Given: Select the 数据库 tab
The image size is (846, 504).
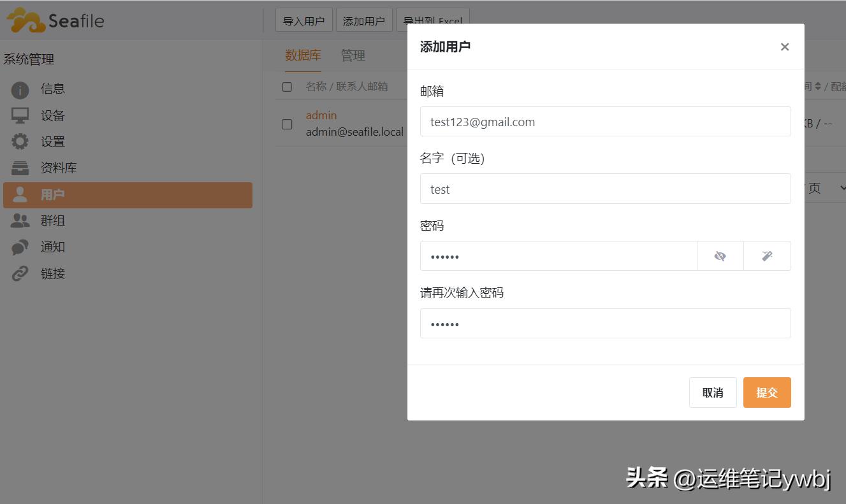Looking at the screenshot, I should pyautogui.click(x=303, y=55).
